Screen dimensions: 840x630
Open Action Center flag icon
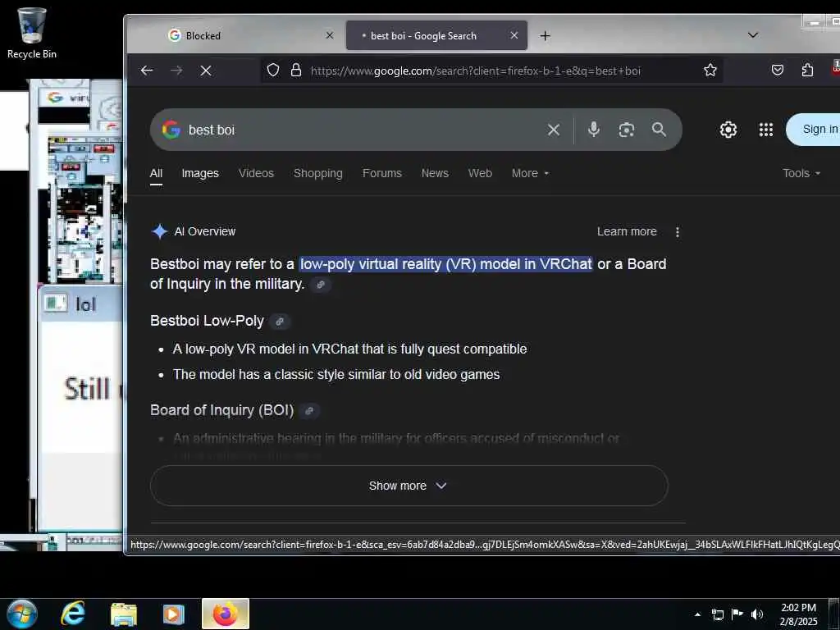(x=737, y=614)
